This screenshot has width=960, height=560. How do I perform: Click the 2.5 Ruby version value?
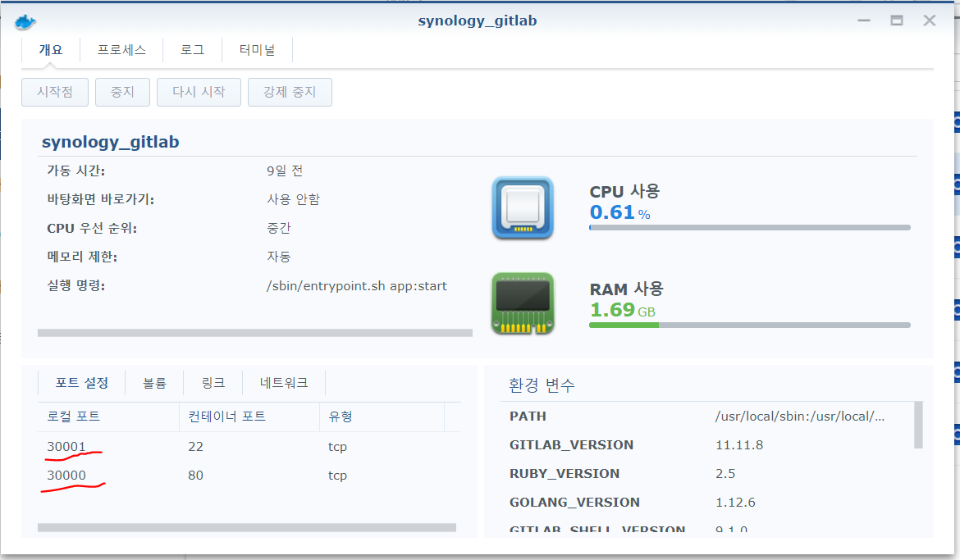(725, 474)
